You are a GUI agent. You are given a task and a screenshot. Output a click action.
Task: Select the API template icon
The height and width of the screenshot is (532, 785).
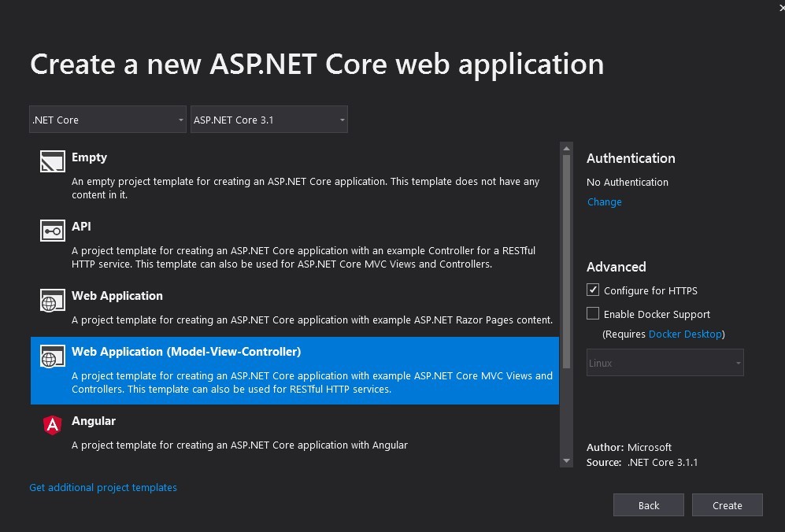[53, 231]
